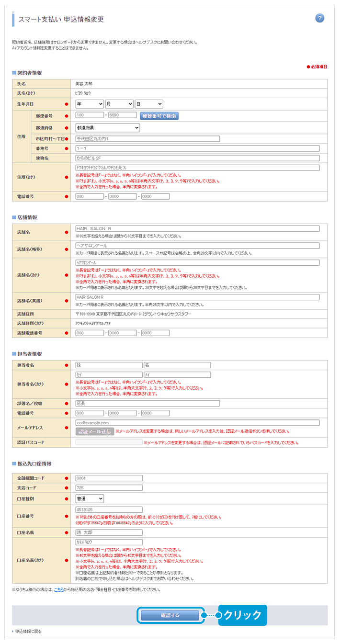Select the 口座種別 account type dropdown
The height and width of the screenshot is (644, 340).
[x=90, y=498]
